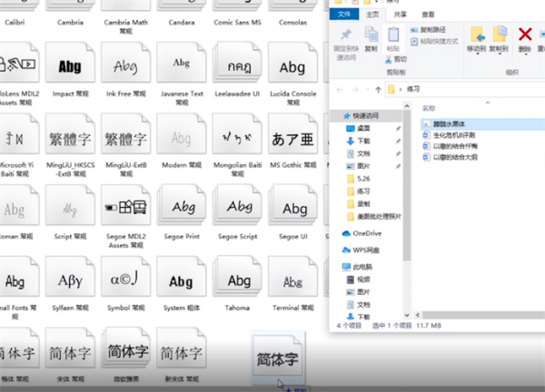Select the Terminal 常规 font icon
The height and width of the screenshot is (392, 545).
pyautogui.click(x=292, y=277)
